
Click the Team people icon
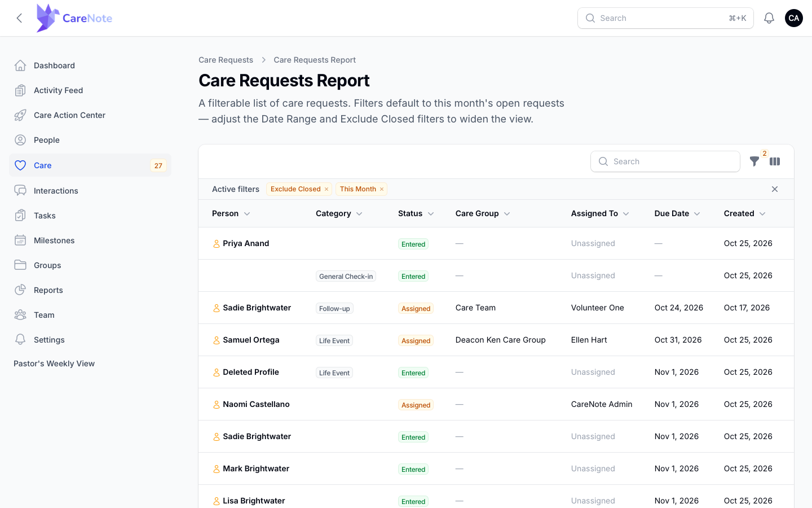[x=20, y=315]
